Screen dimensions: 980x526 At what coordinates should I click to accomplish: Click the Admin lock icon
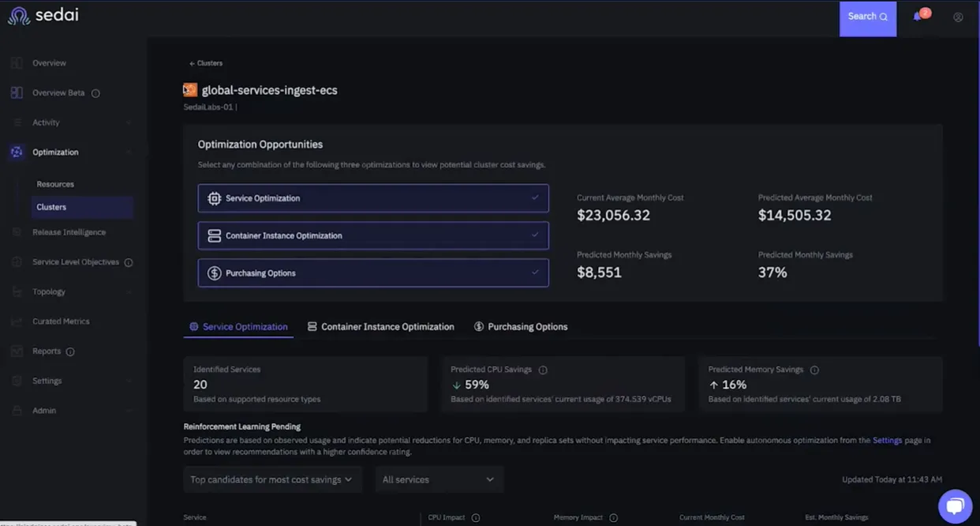coord(17,411)
